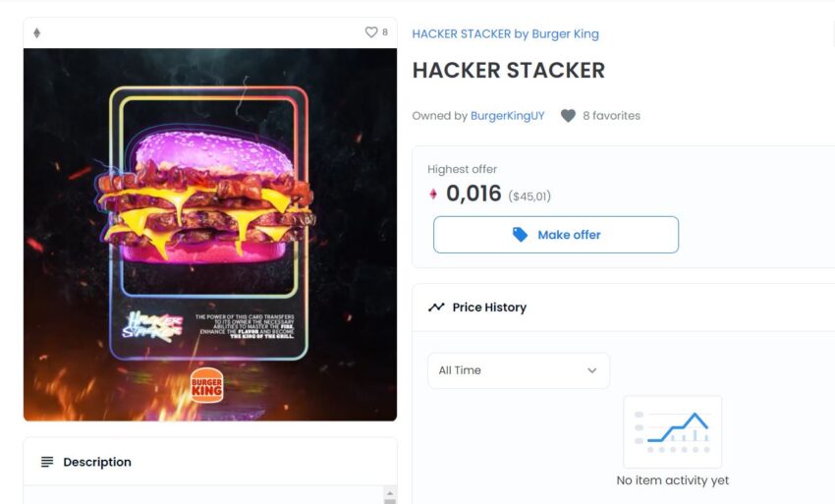835x504 pixels.
Task: Open the HACKER STACKER by Burger King collection link
Action: 505,34
